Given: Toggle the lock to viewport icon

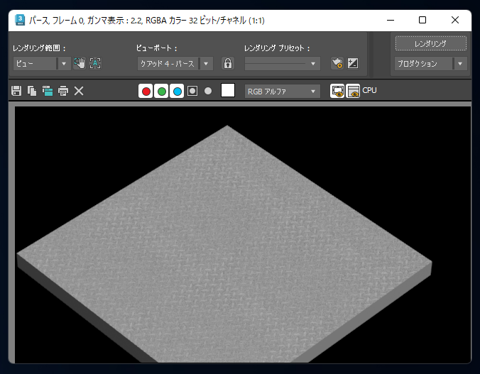Looking at the screenshot, I should 228,63.
